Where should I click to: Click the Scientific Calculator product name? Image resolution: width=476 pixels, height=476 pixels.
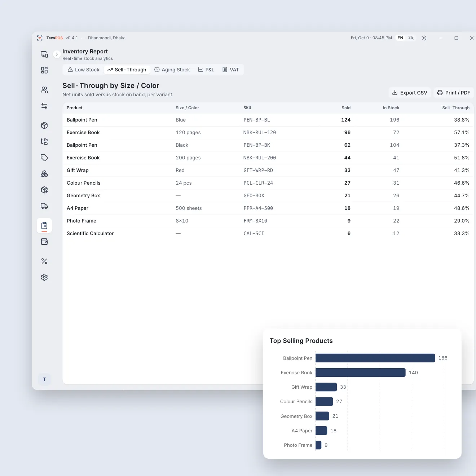pos(90,233)
